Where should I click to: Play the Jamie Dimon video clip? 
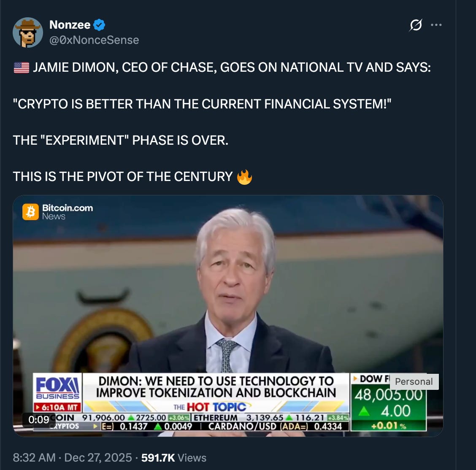(228, 316)
